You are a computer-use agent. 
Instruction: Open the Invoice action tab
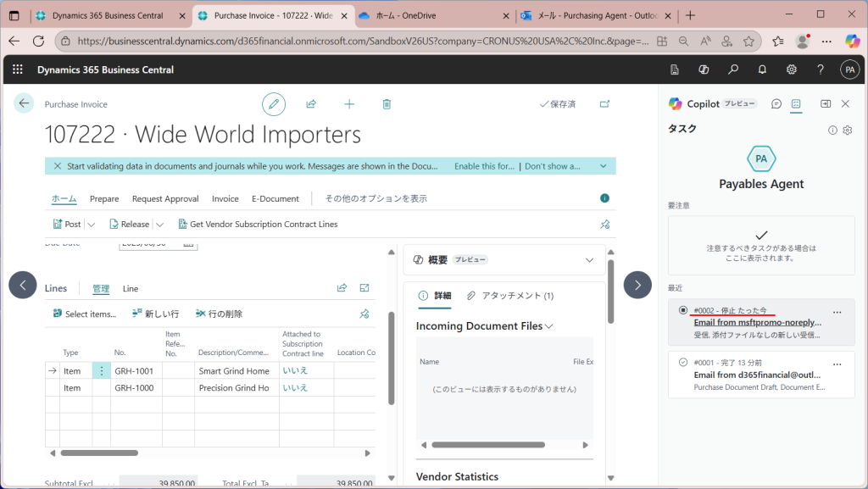click(225, 198)
